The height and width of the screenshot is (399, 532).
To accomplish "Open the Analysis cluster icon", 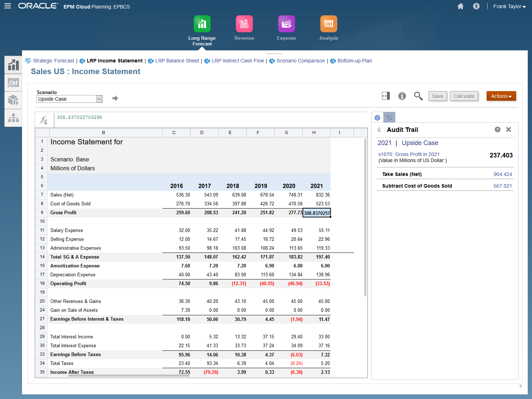I will 328,24.
